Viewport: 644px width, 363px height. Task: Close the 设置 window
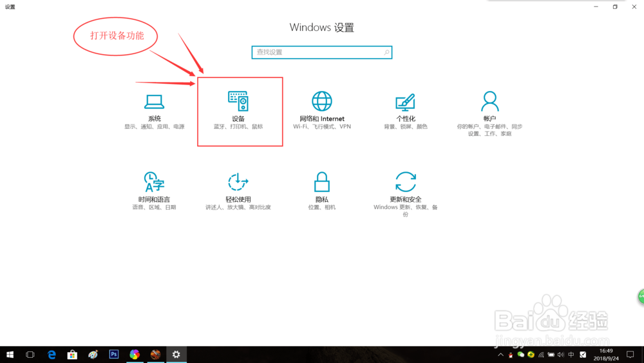pos(634,6)
